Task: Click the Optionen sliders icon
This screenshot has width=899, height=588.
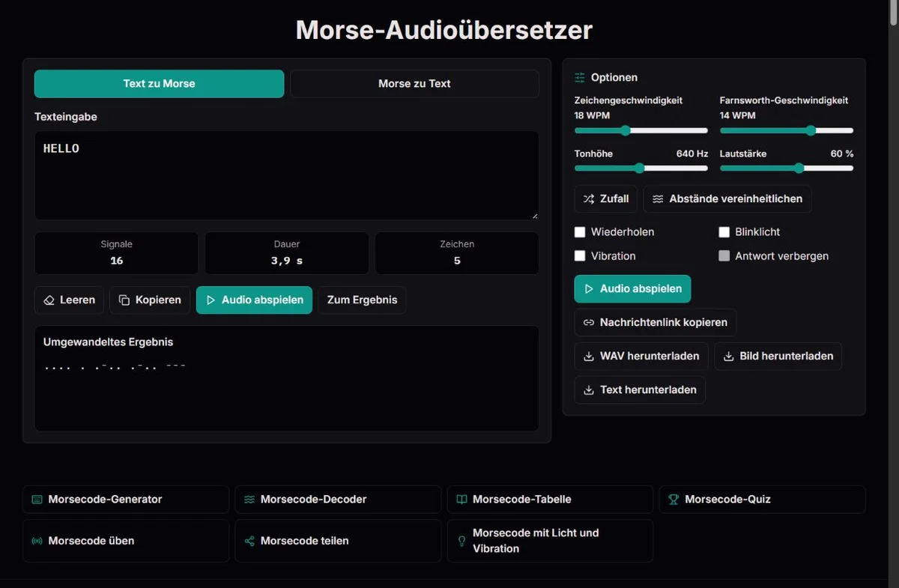Action: point(580,78)
